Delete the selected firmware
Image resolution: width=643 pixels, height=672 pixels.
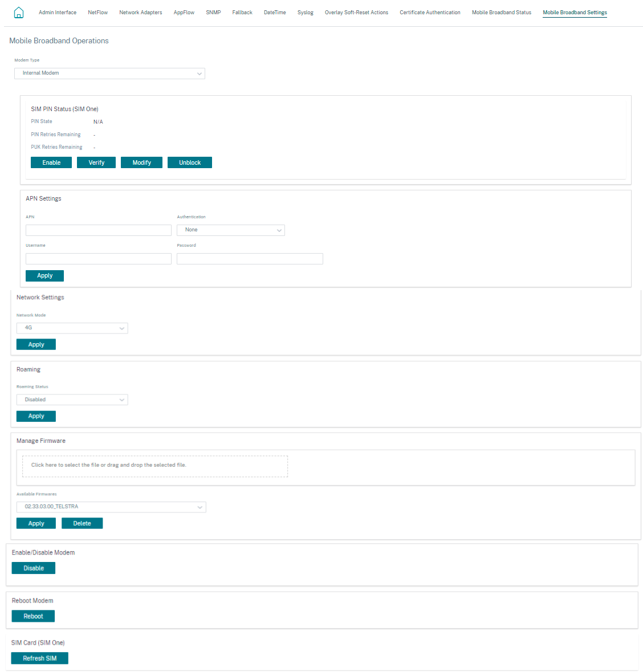click(x=82, y=523)
